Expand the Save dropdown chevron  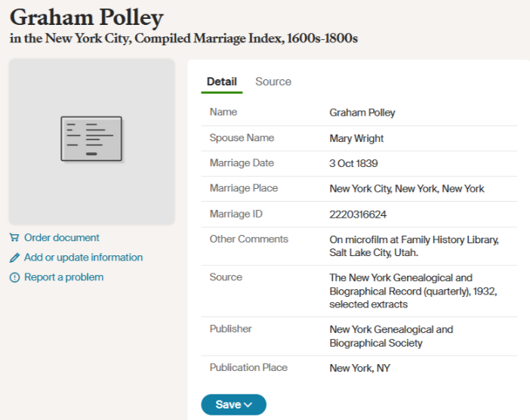coord(248,405)
